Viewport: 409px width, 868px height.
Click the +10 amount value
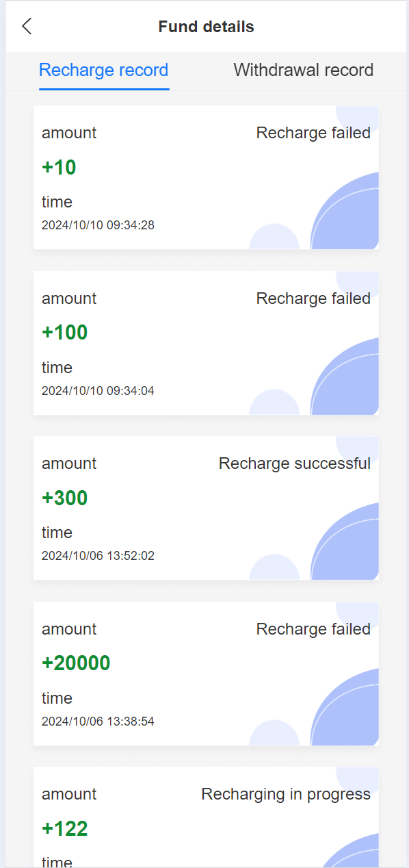(59, 167)
